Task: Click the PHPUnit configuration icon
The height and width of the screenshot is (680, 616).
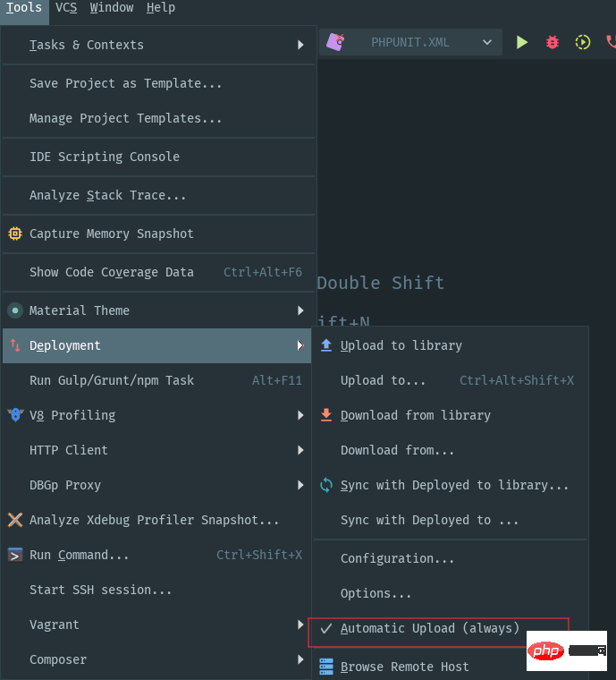Action: (335, 42)
